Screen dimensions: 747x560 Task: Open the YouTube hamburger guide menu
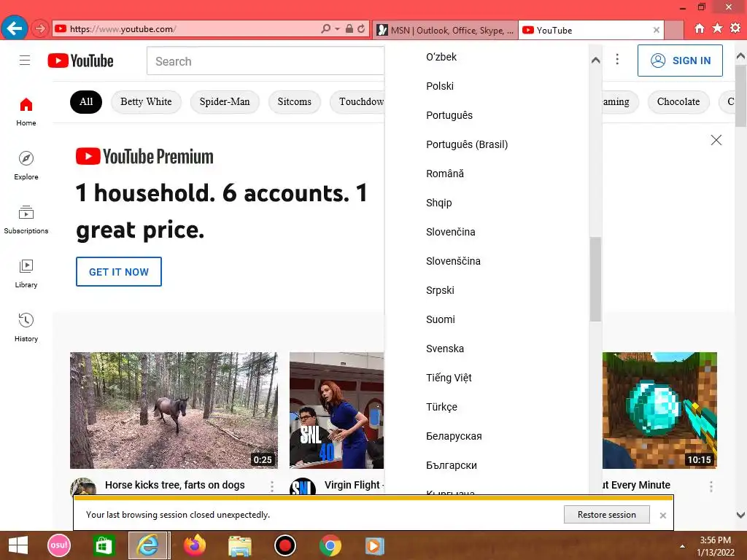point(25,61)
